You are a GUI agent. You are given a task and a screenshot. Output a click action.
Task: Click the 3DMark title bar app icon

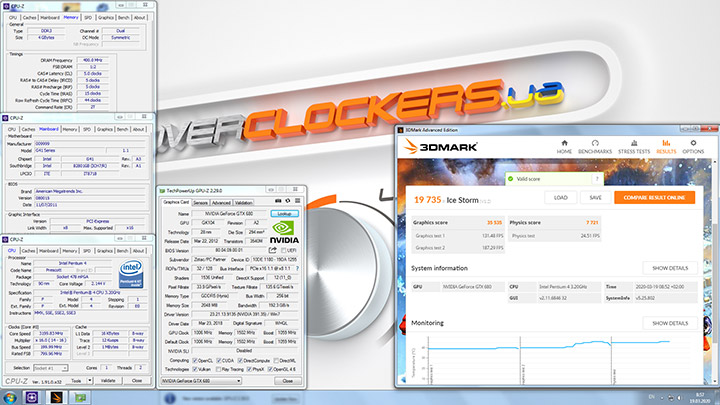point(400,130)
